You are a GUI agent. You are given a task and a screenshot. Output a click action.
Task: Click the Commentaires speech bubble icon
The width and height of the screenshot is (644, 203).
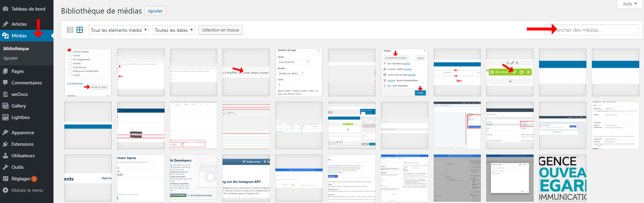(5, 83)
